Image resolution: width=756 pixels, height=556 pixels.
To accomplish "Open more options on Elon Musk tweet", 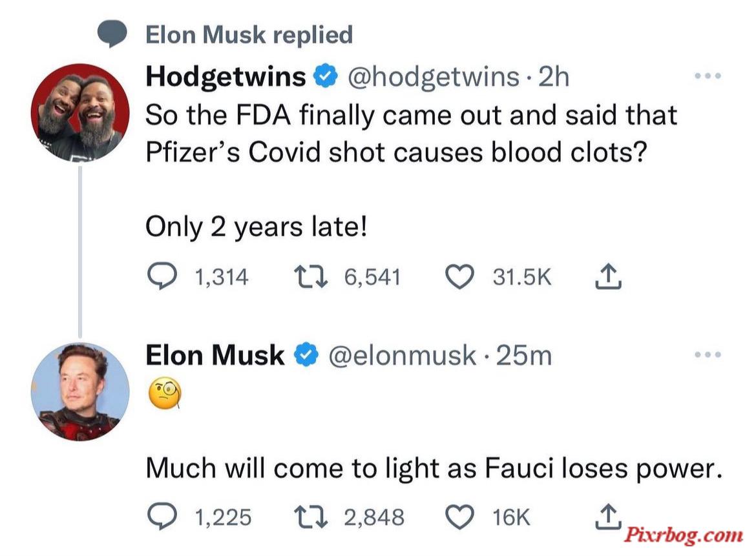I will pyautogui.click(x=708, y=355).
